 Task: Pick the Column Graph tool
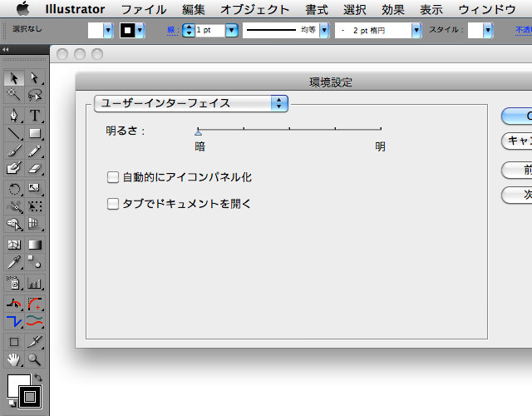(35, 283)
